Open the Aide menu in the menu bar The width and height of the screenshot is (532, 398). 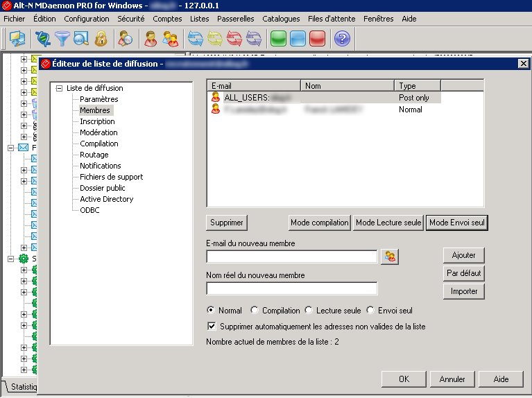point(409,19)
